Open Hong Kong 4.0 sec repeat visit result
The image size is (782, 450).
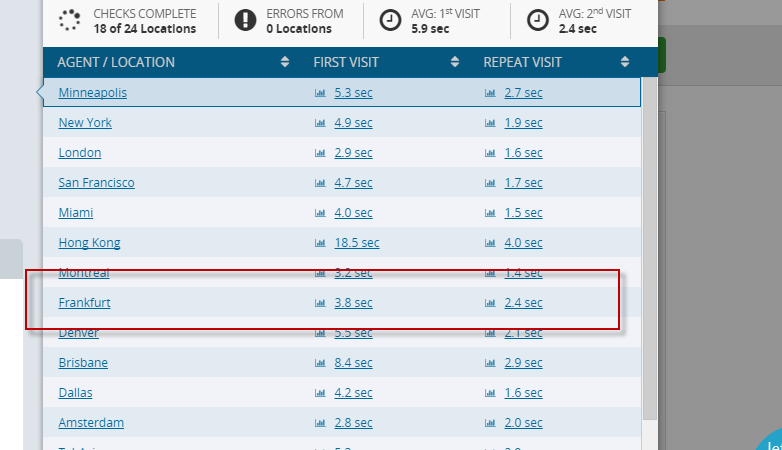[523, 242]
